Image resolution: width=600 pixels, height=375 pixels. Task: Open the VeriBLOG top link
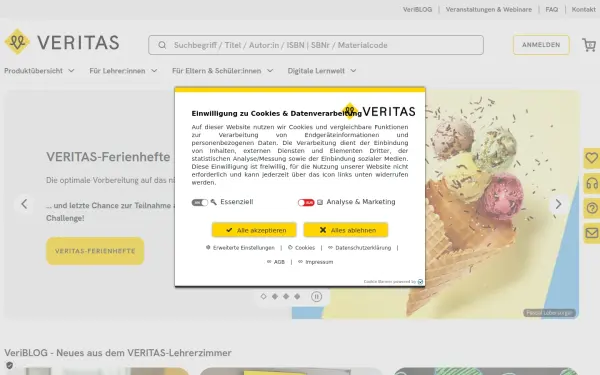[417, 10]
